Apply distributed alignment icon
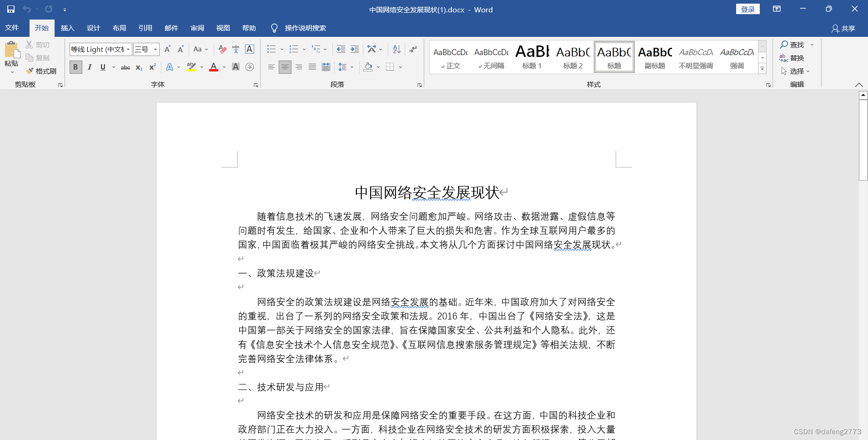This screenshot has height=440, width=868. pyautogui.click(x=326, y=67)
